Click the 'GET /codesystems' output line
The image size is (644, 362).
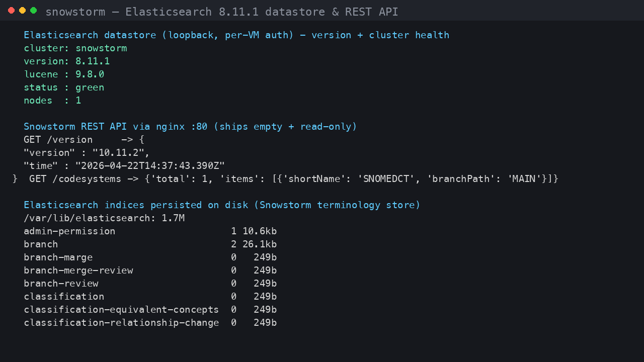point(294,179)
